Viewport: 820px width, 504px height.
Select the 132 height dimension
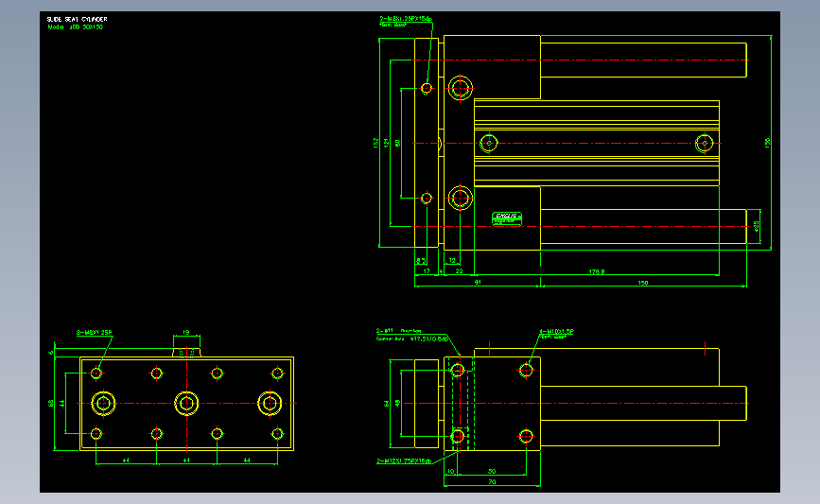point(375,142)
